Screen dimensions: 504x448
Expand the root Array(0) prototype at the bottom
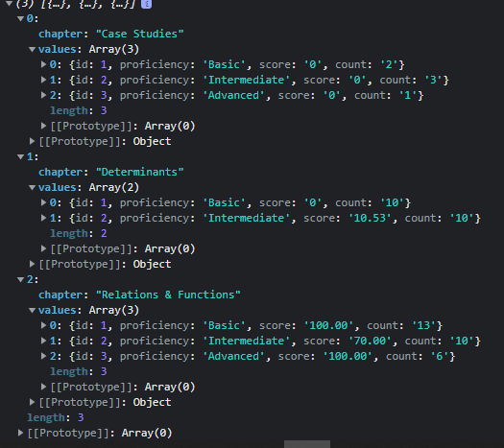pos(20,433)
